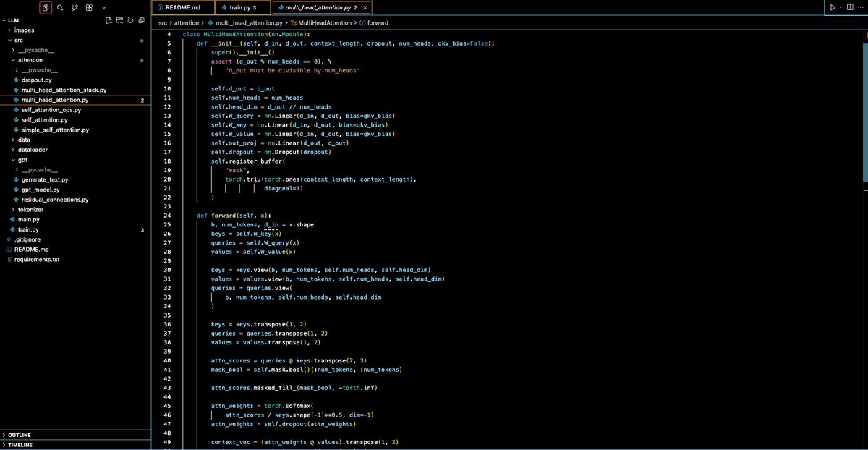Switch to the README.md tab
This screenshot has width=868, height=450.
point(184,7)
